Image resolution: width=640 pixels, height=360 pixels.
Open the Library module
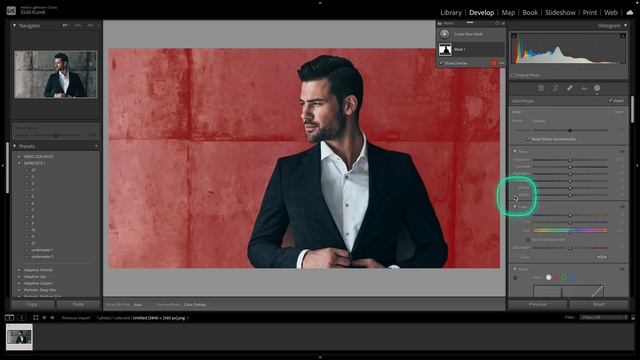click(451, 13)
